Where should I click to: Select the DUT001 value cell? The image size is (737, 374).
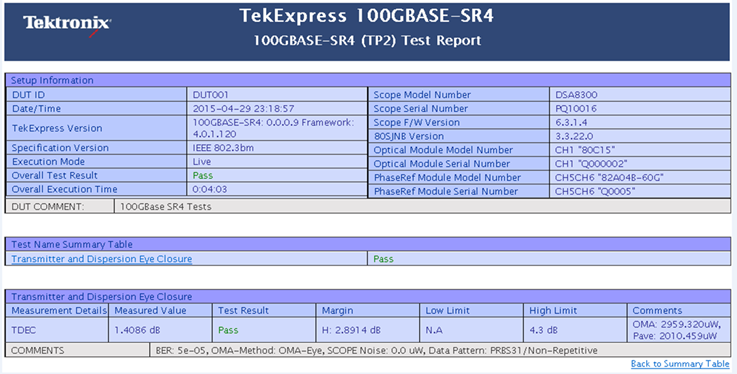click(277, 94)
